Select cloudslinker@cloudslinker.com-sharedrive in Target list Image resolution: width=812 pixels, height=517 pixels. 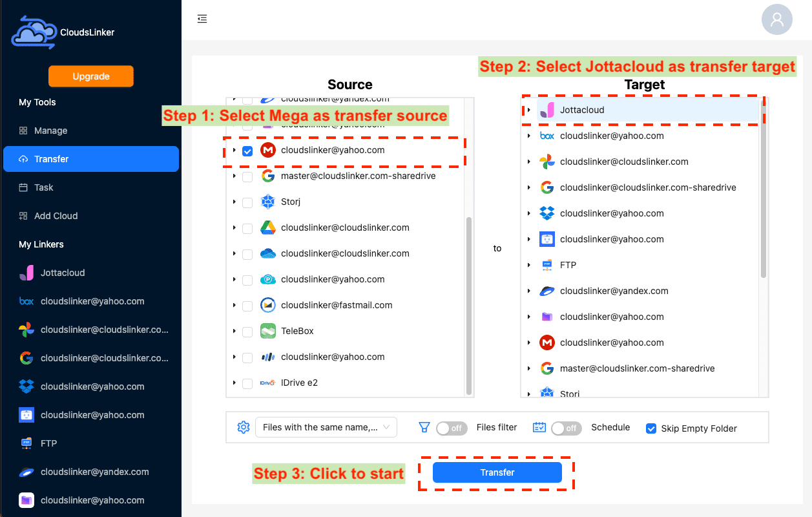coord(648,187)
